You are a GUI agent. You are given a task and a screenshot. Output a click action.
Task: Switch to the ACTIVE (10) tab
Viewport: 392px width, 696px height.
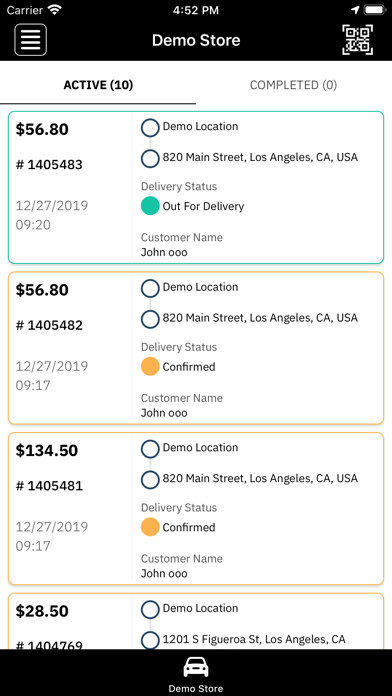click(98, 85)
